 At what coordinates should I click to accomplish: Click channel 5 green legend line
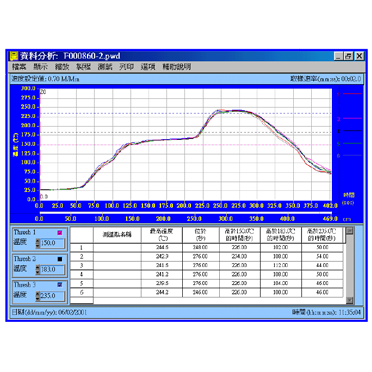[352, 143]
